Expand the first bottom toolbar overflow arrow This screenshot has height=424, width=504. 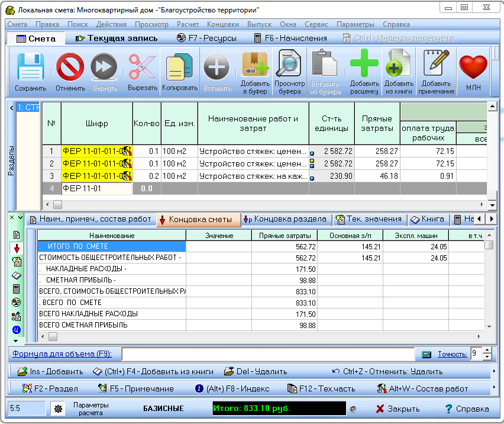494,371
